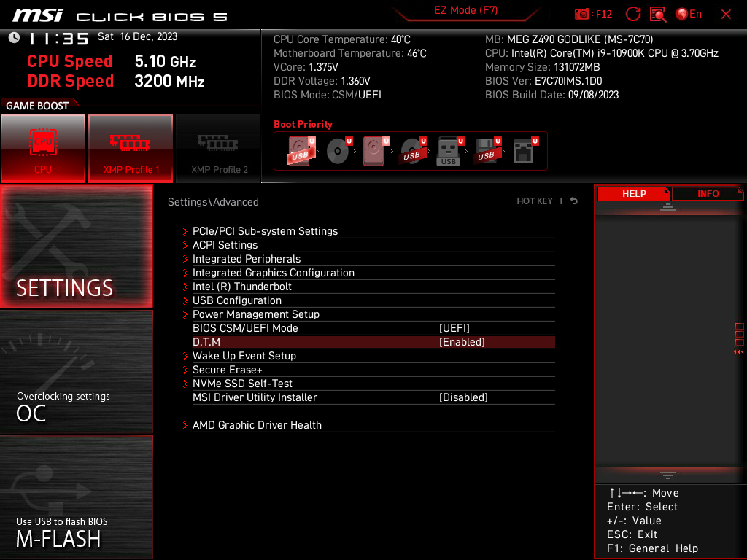Take a screenshot with the F12 camera icon
This screenshot has height=560, width=747.
click(x=581, y=15)
